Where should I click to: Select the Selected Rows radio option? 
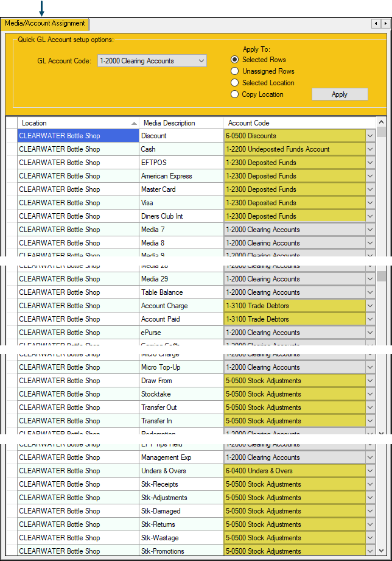coord(235,60)
